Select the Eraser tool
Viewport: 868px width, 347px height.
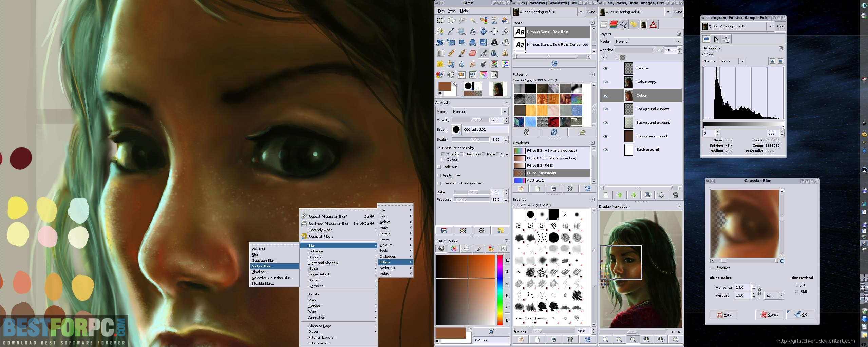(x=473, y=53)
